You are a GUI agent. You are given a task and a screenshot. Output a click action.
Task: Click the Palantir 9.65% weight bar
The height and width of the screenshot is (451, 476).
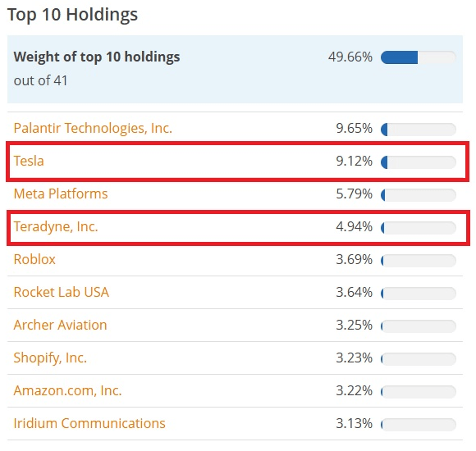pyautogui.click(x=419, y=130)
